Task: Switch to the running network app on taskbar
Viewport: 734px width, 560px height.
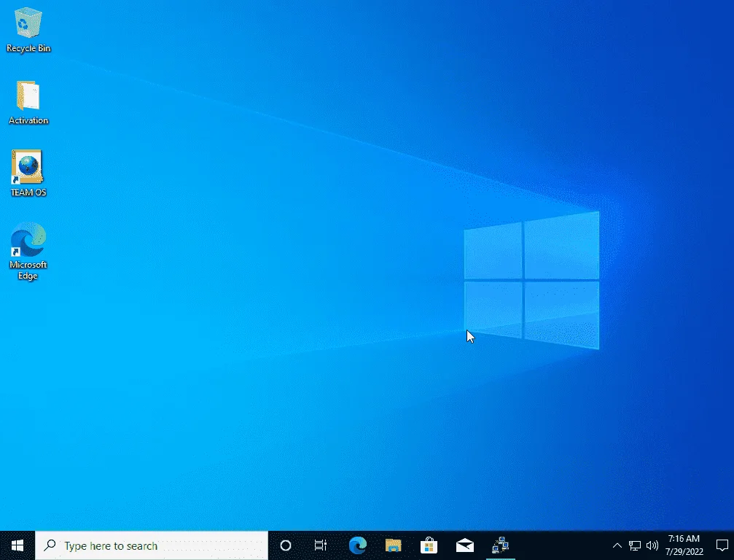Action: tap(501, 545)
